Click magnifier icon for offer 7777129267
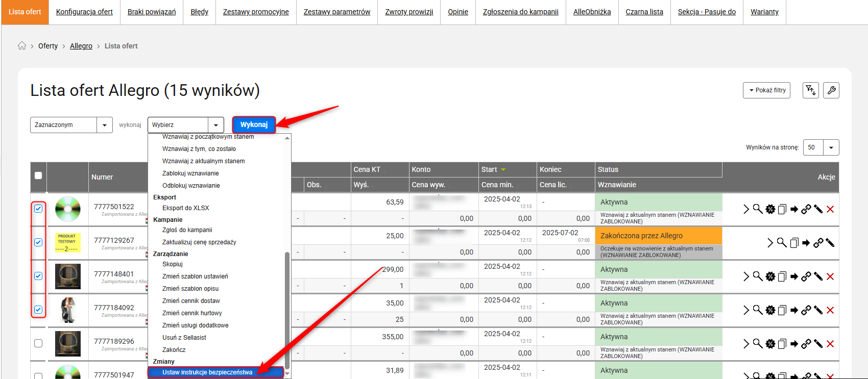 [782, 242]
